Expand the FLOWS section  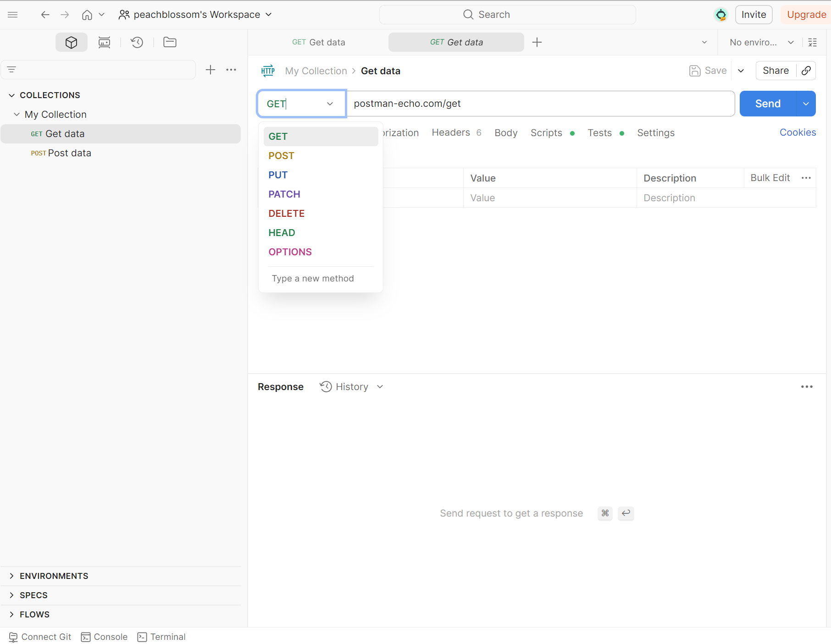11,615
